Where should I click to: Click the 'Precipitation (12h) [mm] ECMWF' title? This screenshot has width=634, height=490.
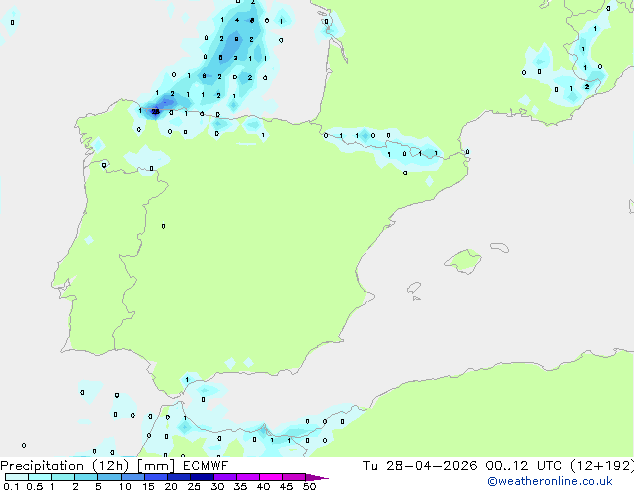tap(114, 466)
